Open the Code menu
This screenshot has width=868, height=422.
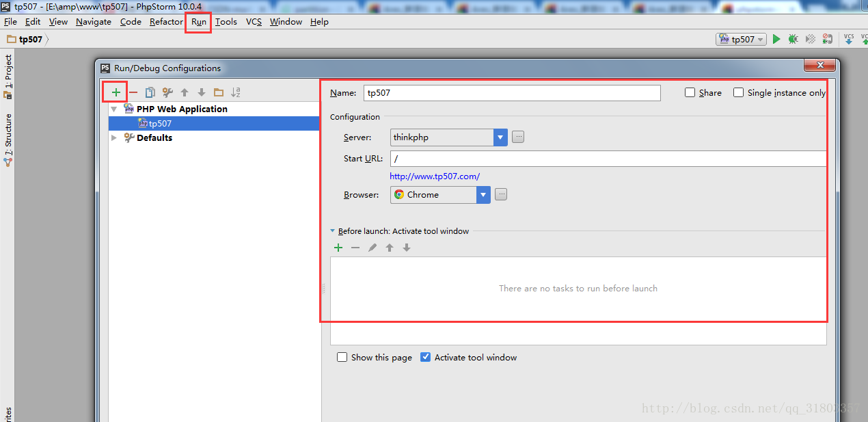131,21
